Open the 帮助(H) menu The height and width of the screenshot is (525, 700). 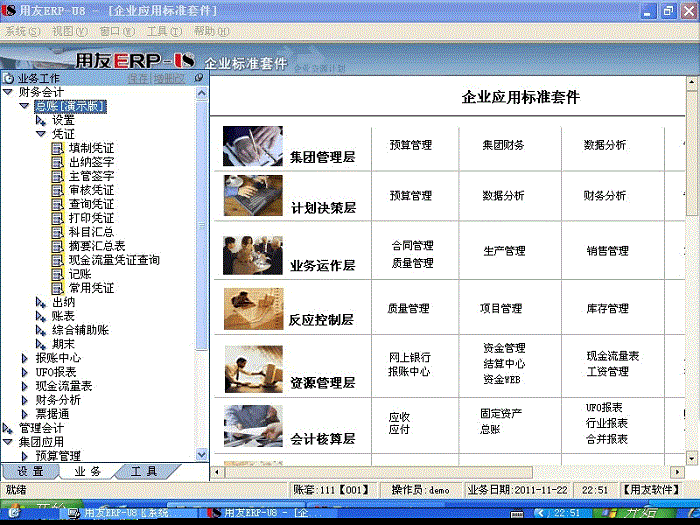pos(212,31)
